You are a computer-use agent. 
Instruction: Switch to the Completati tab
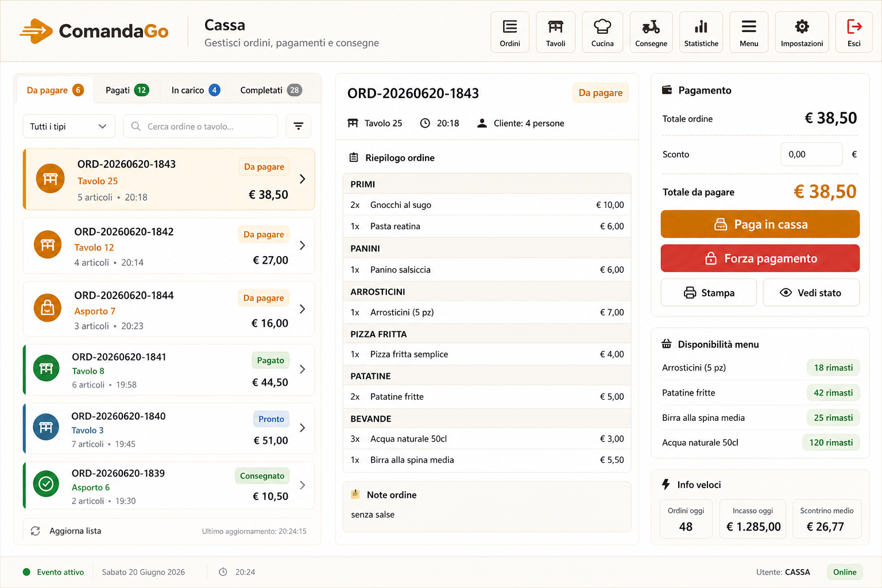(x=271, y=90)
